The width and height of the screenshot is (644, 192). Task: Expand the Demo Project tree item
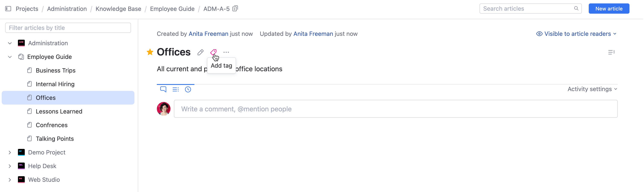[10, 152]
